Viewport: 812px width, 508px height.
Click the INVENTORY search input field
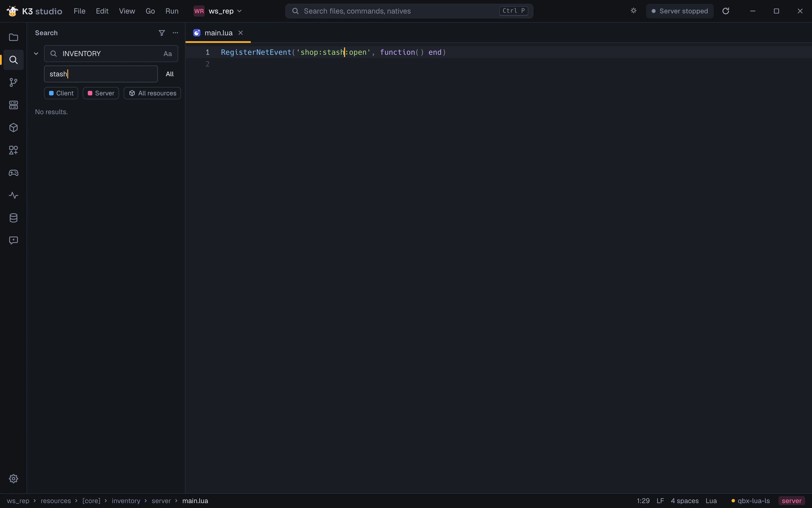click(x=111, y=54)
